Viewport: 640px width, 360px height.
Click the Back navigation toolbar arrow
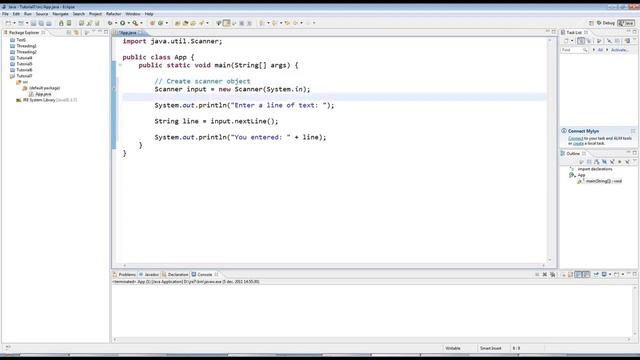(x=296, y=23)
